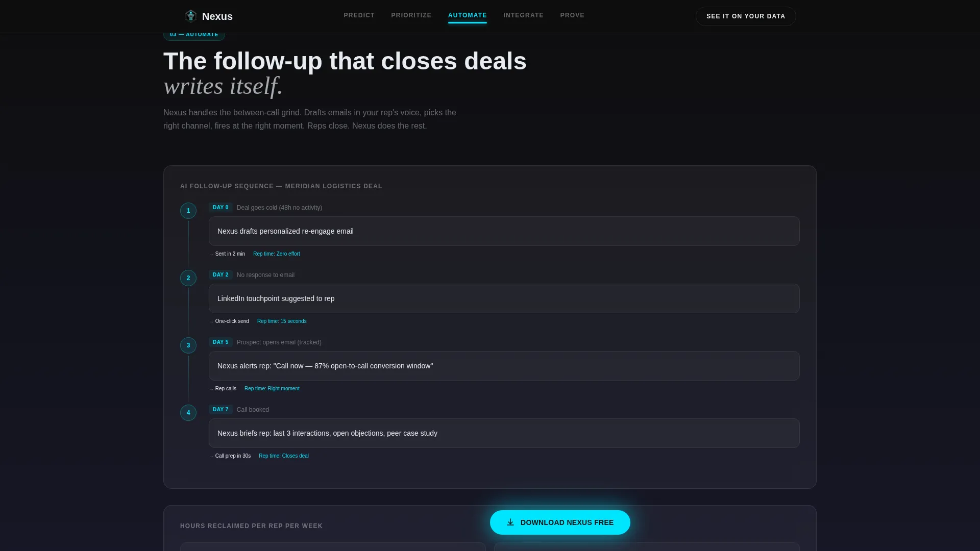
Task: Click the Nexus brand name link
Action: [x=217, y=16]
